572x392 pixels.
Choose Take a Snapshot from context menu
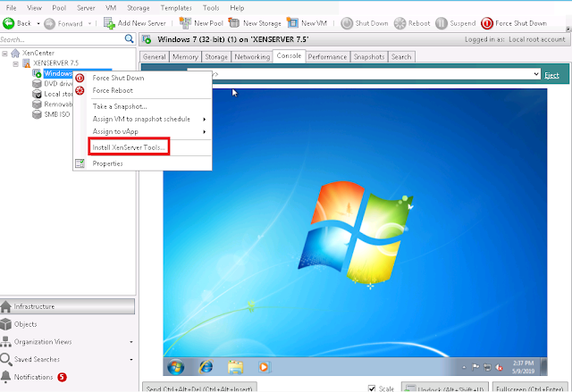[x=120, y=106]
